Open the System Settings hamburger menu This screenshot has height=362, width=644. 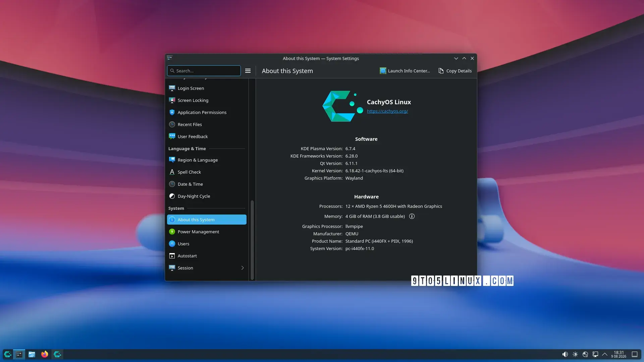click(x=248, y=71)
